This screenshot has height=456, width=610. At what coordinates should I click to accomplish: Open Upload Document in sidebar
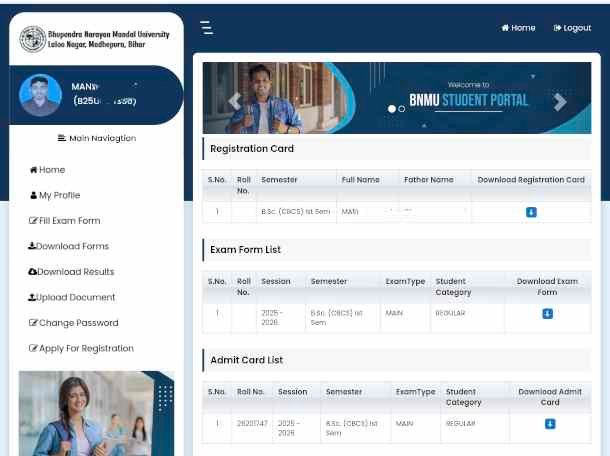(x=72, y=297)
